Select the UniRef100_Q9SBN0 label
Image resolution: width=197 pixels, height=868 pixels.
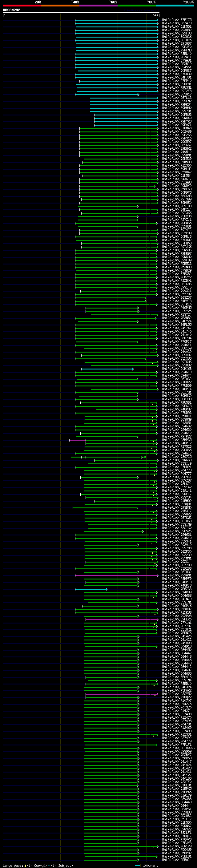click(x=176, y=507)
